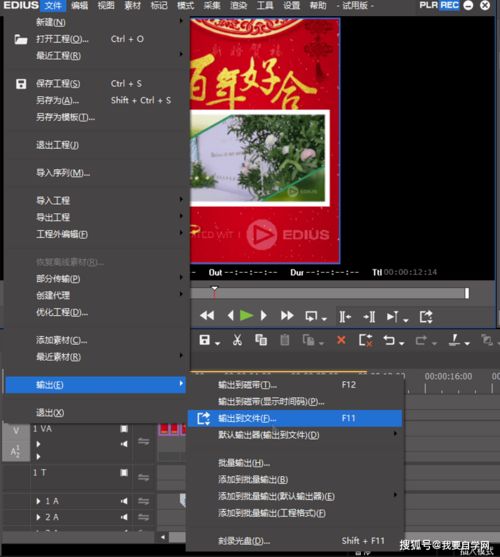This screenshot has width=500, height=557.
Task: Toggle sync lock on 1 T track
Action: (x=143, y=477)
